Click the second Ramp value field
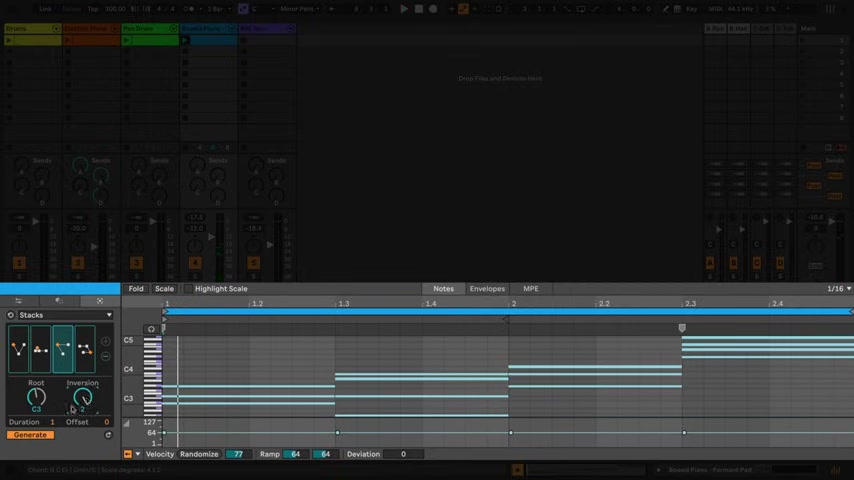The width and height of the screenshot is (854, 480). click(325, 454)
